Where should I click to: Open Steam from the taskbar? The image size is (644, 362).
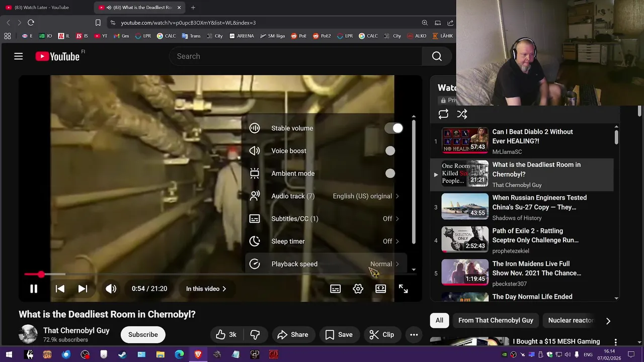pyautogui.click(x=122, y=354)
